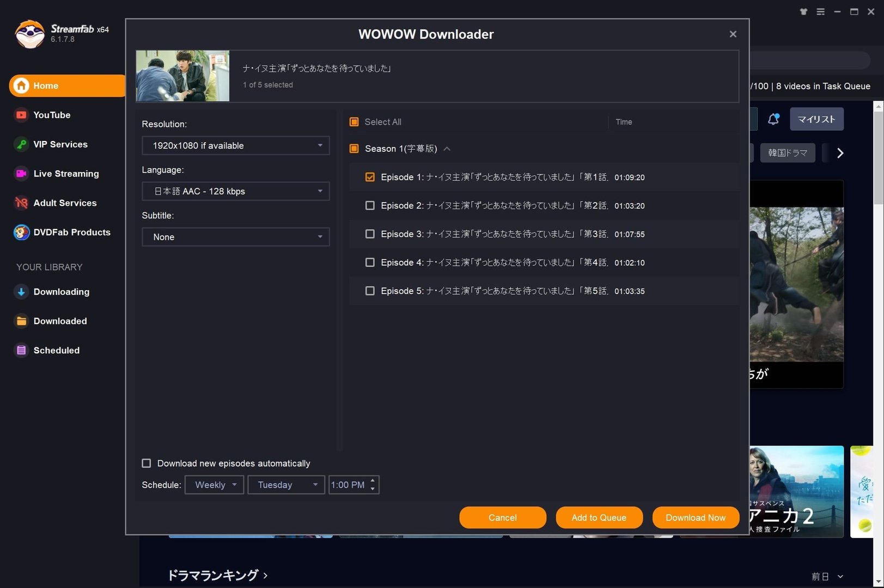Enable Download new episodes automatically

[147, 463]
